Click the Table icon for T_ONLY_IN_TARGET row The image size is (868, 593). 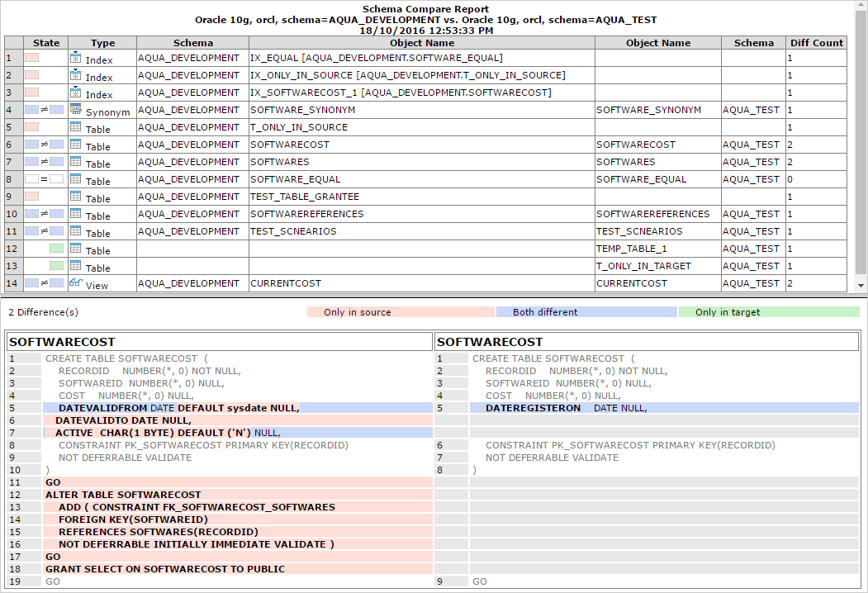pos(76,265)
